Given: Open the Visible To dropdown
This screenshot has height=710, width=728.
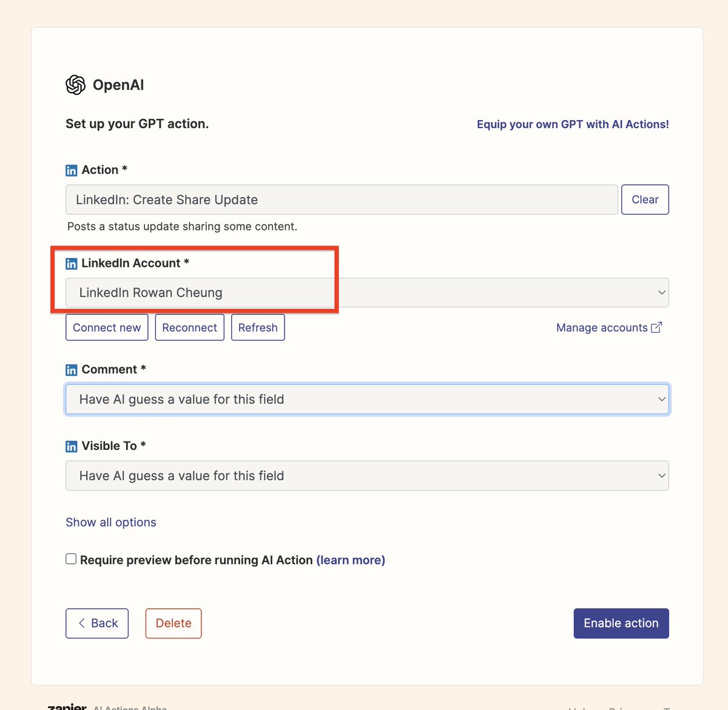Looking at the screenshot, I should click(x=367, y=476).
